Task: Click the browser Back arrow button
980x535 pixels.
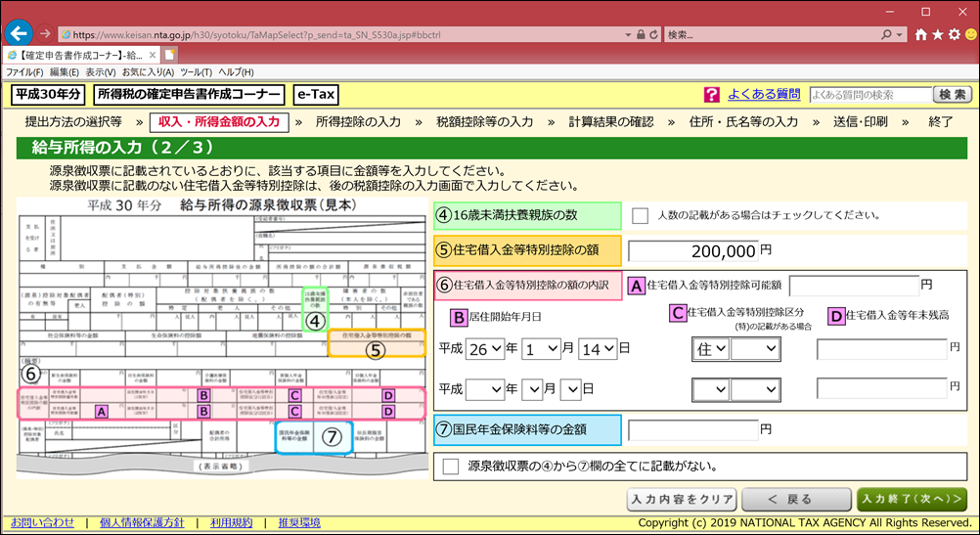Action: 19,34
